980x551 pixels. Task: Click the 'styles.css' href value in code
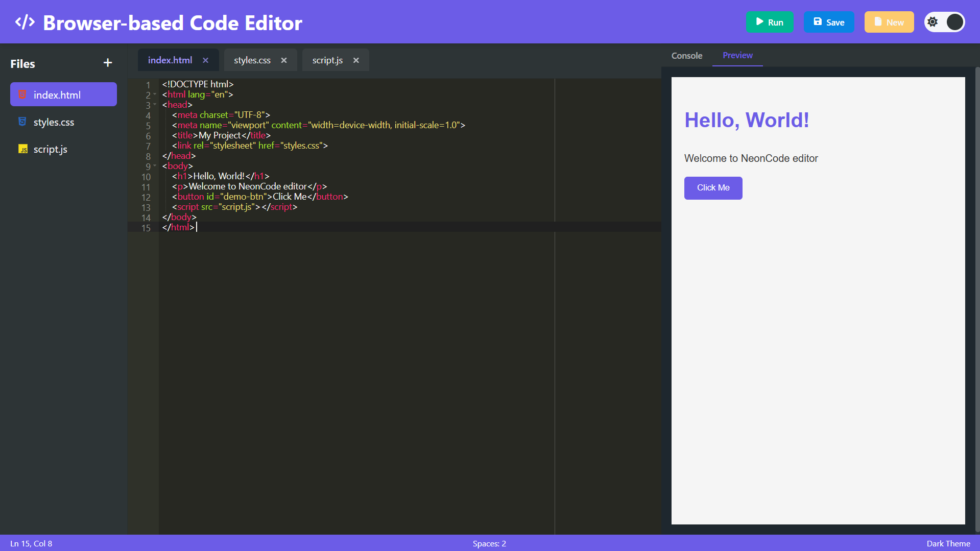[x=302, y=146]
